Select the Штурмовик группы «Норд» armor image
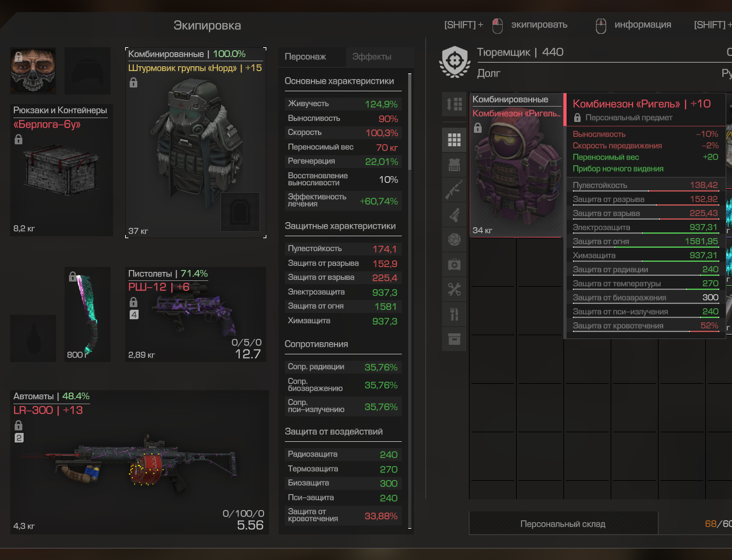 (196, 144)
